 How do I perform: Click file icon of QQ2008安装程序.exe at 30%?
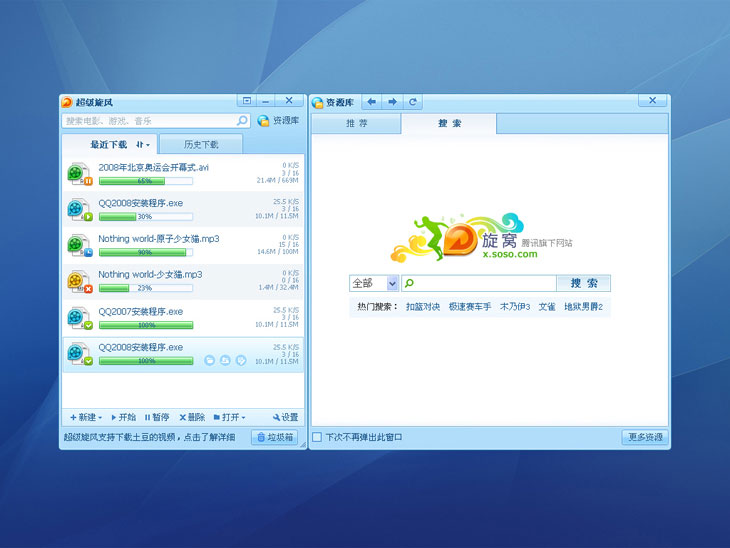[80, 210]
